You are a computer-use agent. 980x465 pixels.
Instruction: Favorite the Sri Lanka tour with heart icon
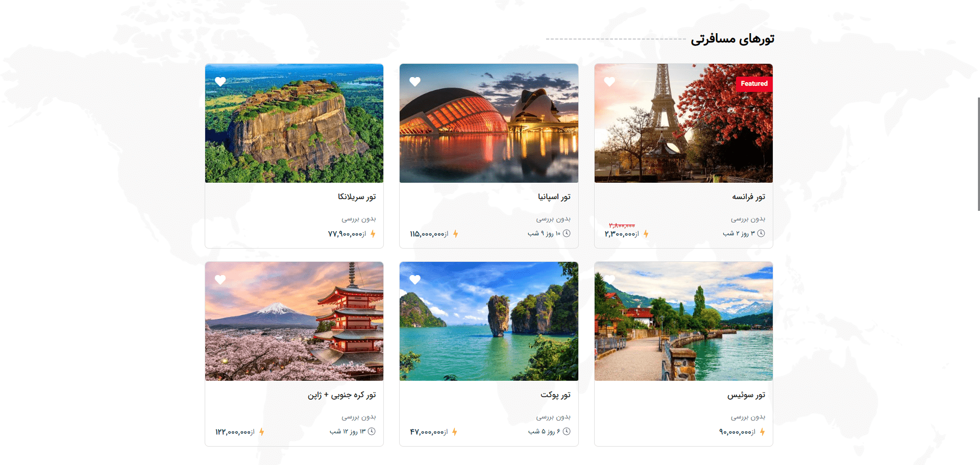tap(220, 82)
